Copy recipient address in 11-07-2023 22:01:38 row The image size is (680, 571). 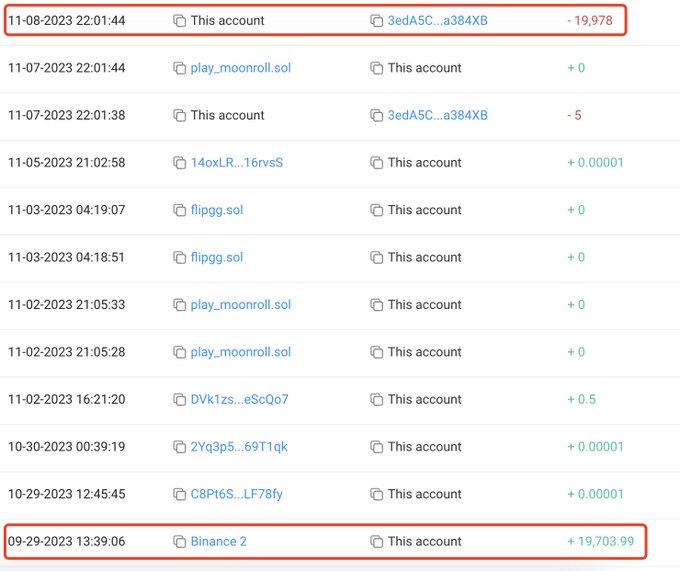coord(376,115)
